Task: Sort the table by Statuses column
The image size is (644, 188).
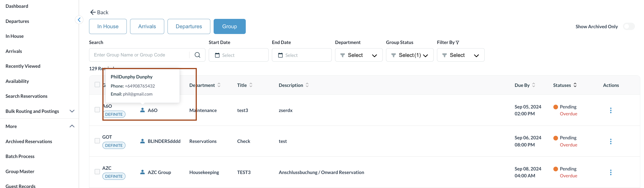Action: [x=575, y=85]
